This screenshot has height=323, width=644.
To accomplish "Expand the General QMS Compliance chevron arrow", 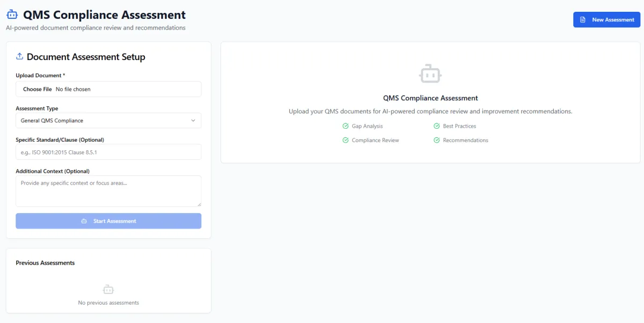I will click(193, 121).
